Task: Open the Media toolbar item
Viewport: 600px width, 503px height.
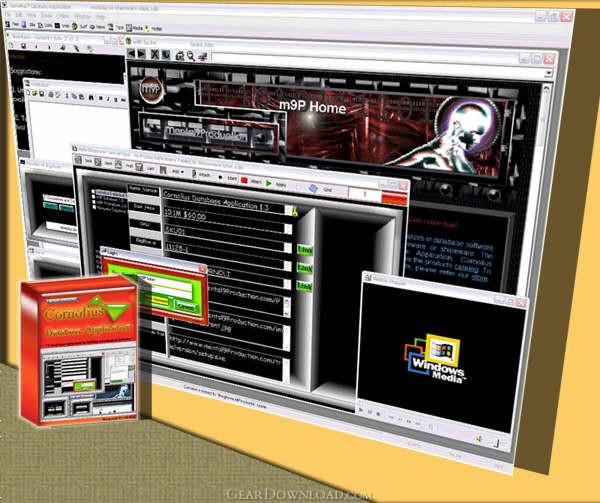Action: tap(134, 28)
